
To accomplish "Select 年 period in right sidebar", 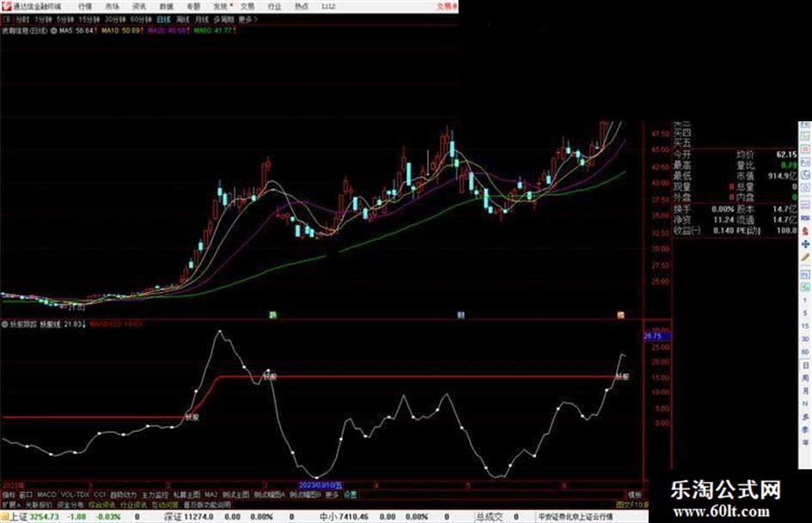I will (x=805, y=443).
